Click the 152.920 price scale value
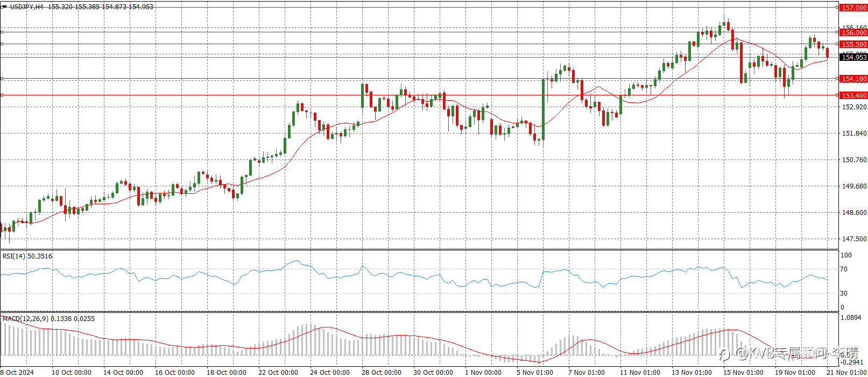868x377 pixels. [x=855, y=107]
